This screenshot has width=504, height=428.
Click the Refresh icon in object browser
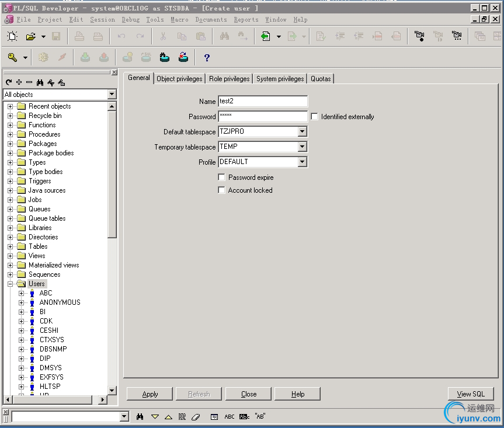pos(9,82)
